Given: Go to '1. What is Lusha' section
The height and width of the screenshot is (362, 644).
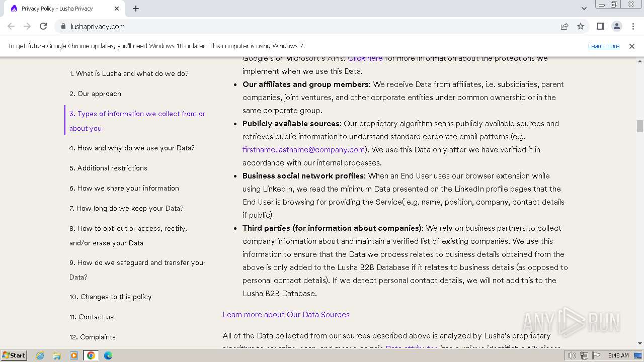Looking at the screenshot, I should click(129, 73).
